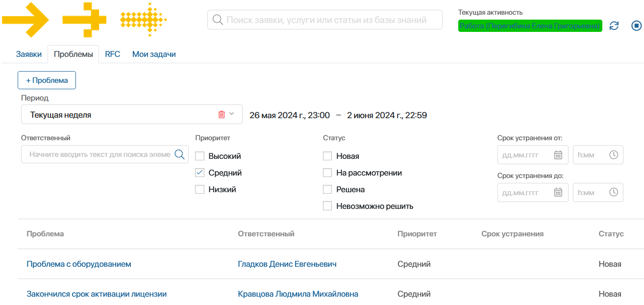This screenshot has height=305, width=644.
Task: Click period end date 2 июня 2024 г., 22:59
Action: (x=387, y=115)
